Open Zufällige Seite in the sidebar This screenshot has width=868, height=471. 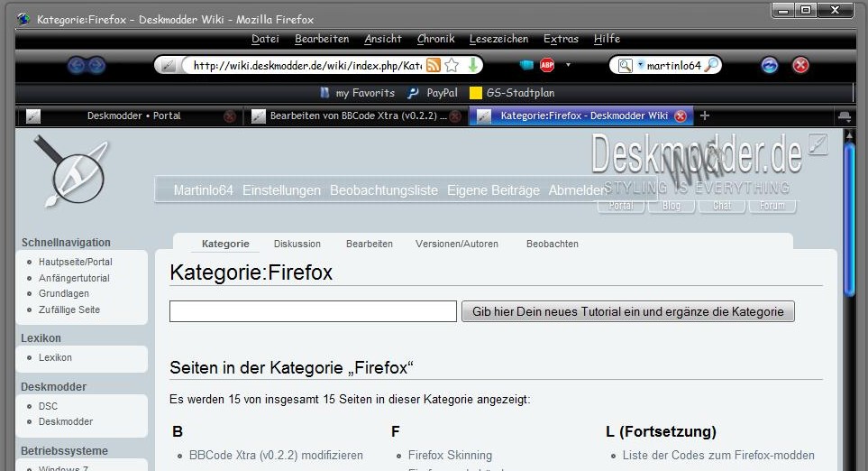69,309
